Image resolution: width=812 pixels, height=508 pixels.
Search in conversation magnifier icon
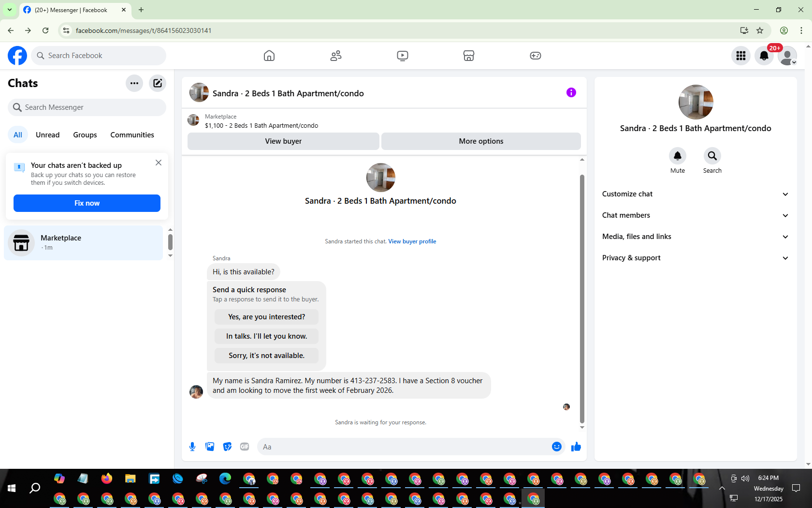(x=712, y=156)
